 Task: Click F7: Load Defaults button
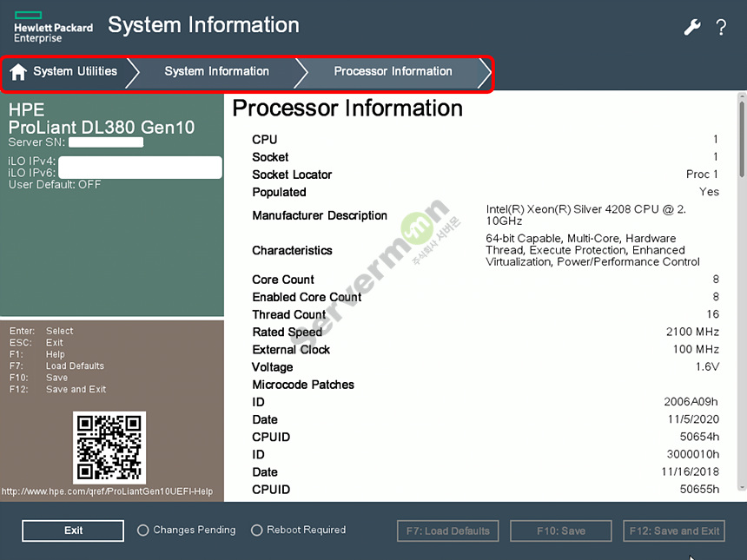(448, 531)
